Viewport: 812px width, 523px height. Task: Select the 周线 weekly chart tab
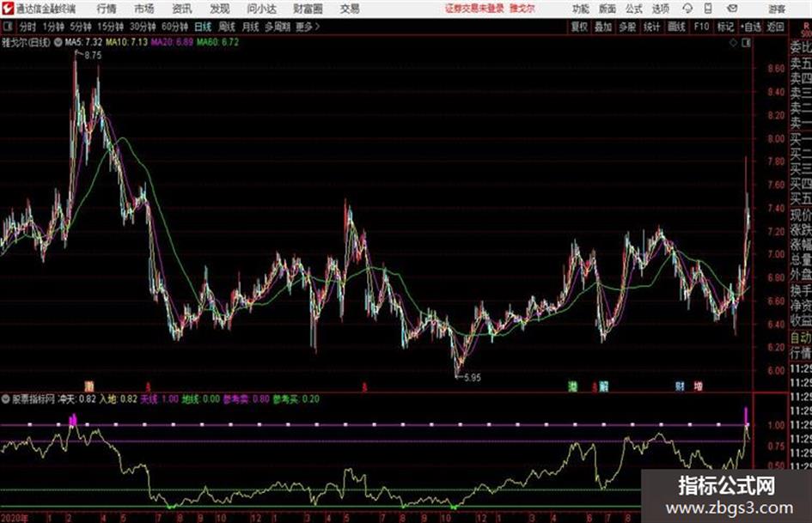(227, 27)
